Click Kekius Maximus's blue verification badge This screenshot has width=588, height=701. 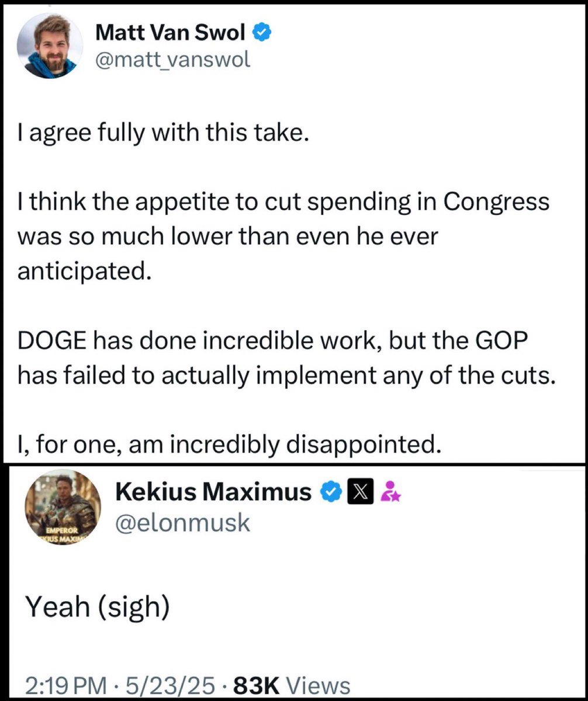pyautogui.click(x=331, y=491)
